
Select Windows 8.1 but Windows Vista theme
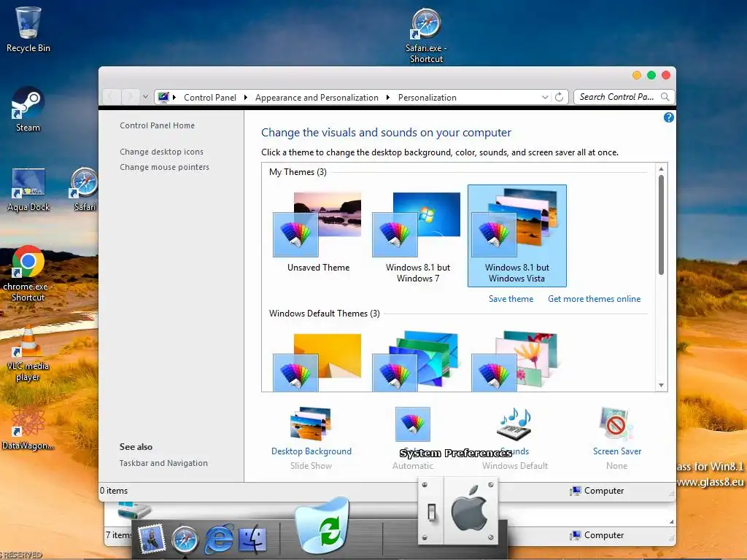[x=517, y=236]
